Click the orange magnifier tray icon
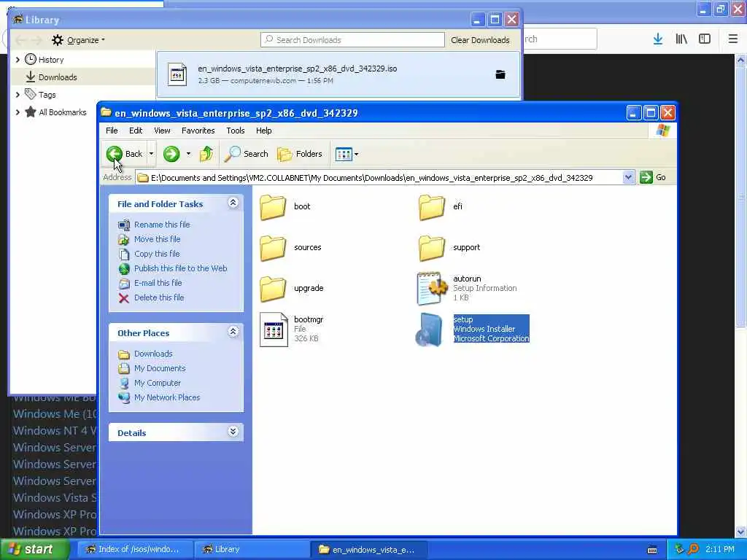This screenshot has width=747, height=560. tap(693, 550)
